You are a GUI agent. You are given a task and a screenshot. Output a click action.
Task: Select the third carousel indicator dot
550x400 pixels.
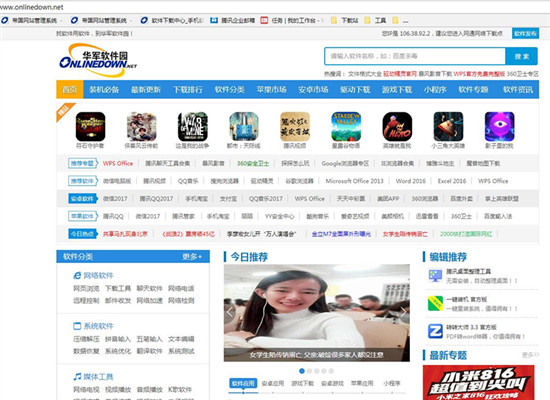pos(316,371)
